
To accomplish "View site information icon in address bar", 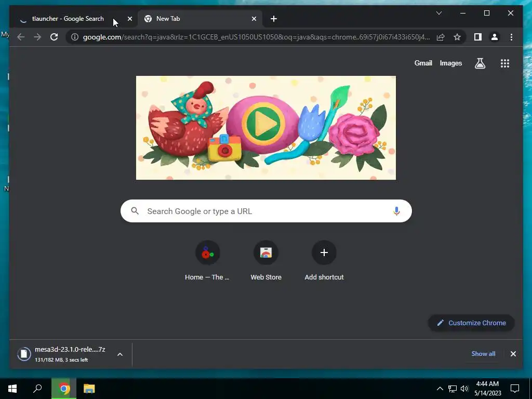I will 75,37.
